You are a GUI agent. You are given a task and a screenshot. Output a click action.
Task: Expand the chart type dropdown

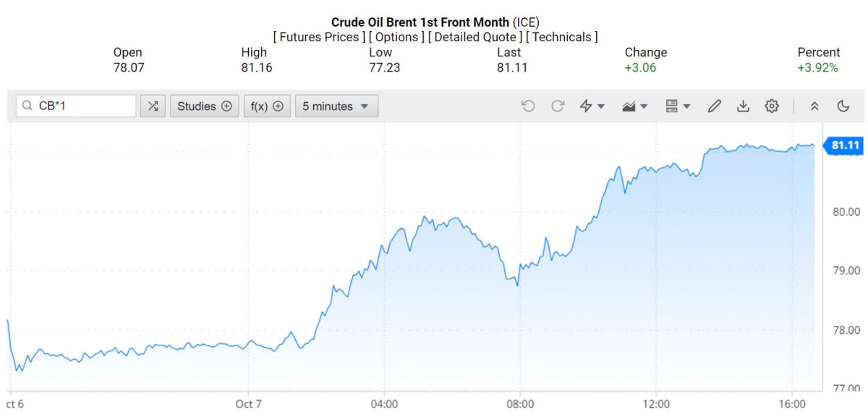pos(634,106)
